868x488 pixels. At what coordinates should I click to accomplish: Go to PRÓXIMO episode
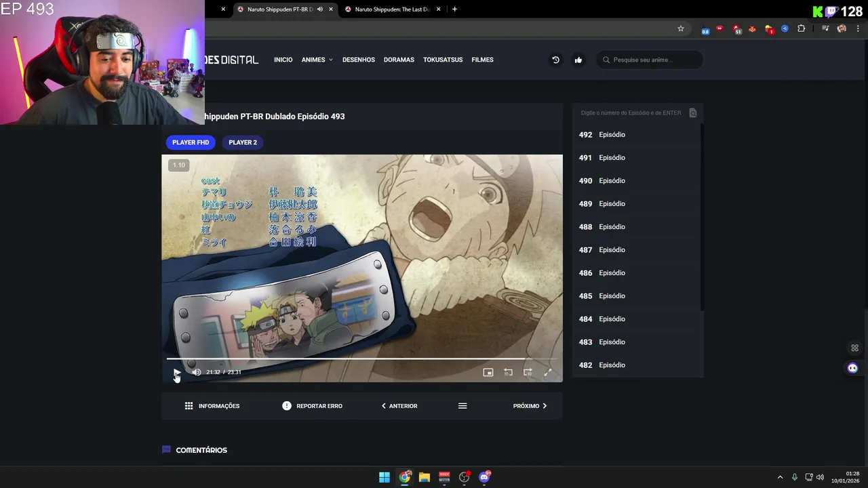[x=530, y=406]
